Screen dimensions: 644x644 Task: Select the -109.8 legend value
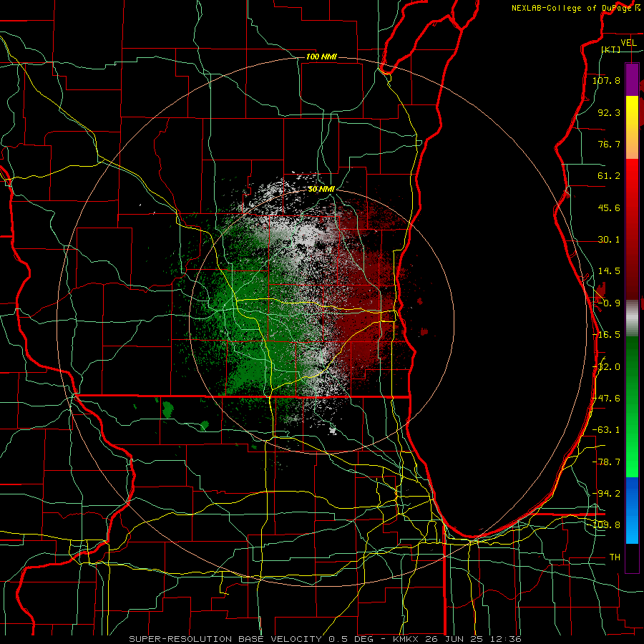[608, 525]
